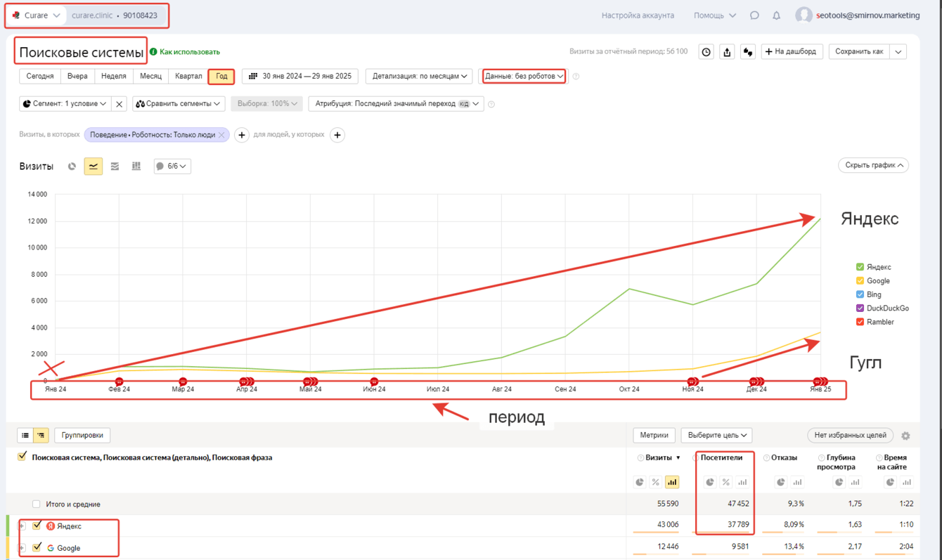Screen dimensions: 942x560
Task: Open table settings gear icon
Action: tap(905, 436)
